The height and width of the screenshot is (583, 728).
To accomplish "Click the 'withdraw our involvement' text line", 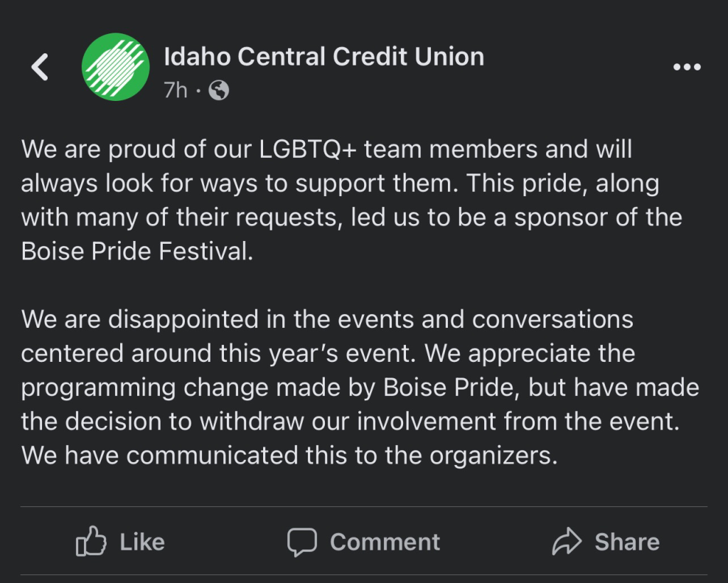I will click(350, 422).
